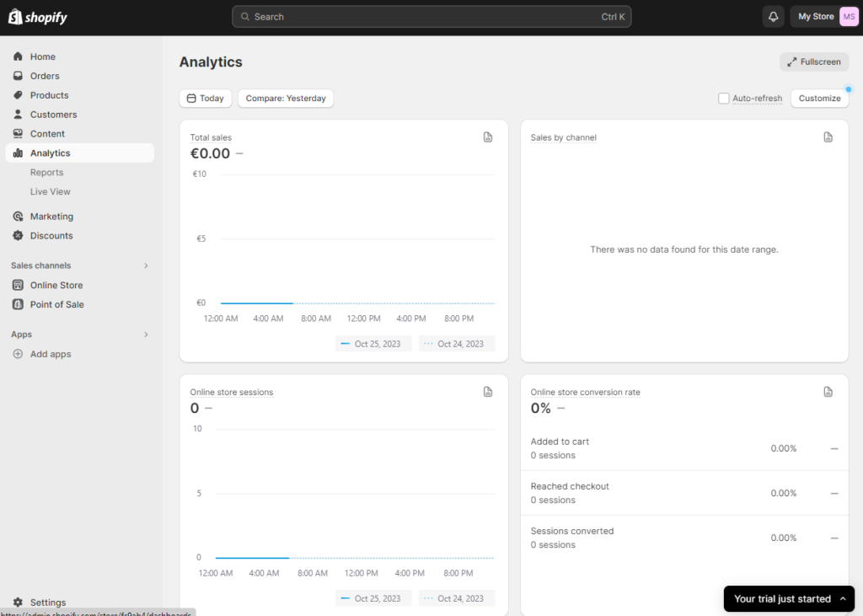Image resolution: width=863 pixels, height=616 pixels.
Task: Go to Home in sidebar
Action: [80, 56]
